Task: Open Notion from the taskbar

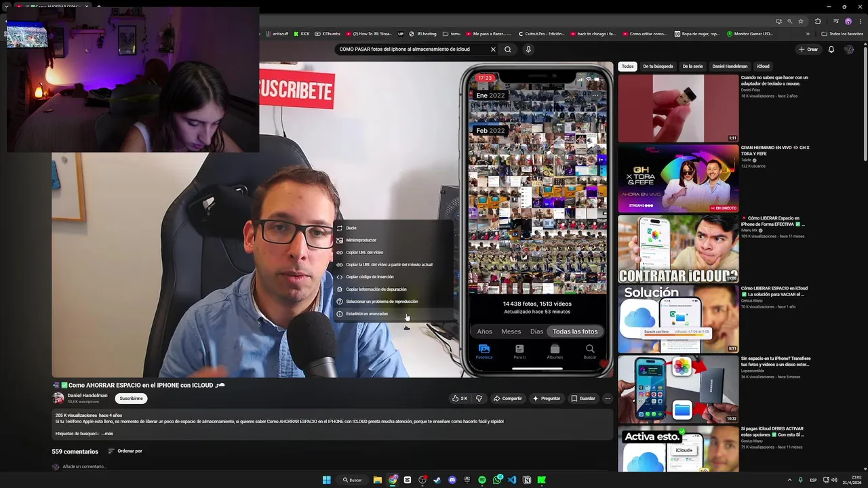Action: pyautogui.click(x=527, y=480)
